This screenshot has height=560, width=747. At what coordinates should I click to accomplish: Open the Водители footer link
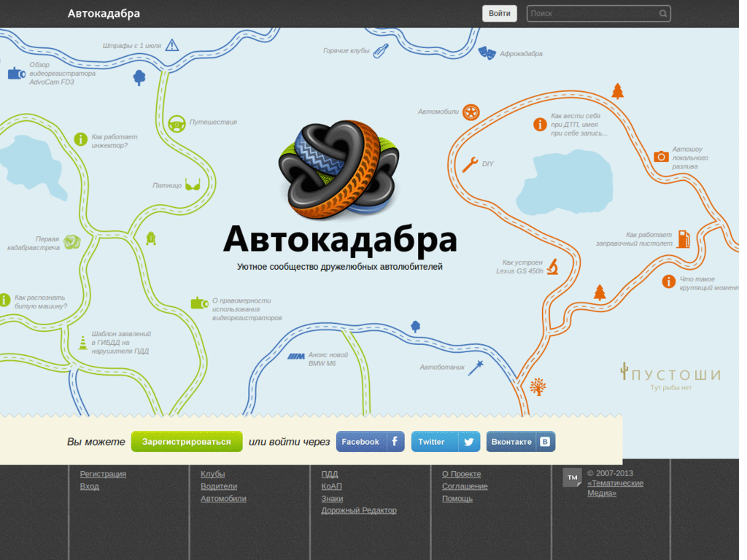(219, 486)
